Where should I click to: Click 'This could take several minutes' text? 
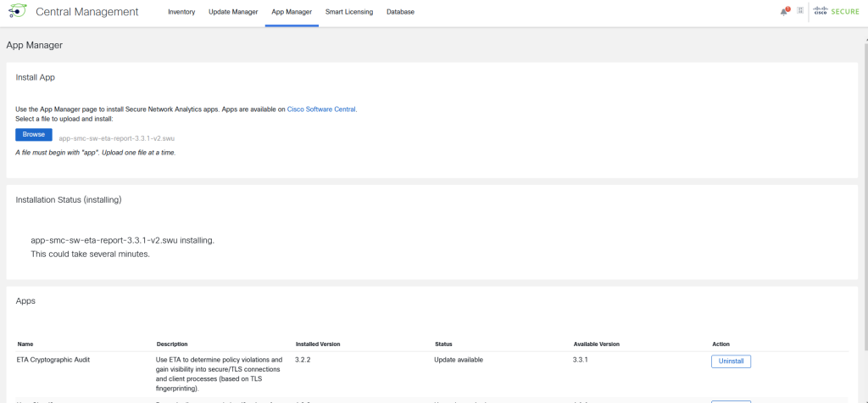[x=90, y=255]
